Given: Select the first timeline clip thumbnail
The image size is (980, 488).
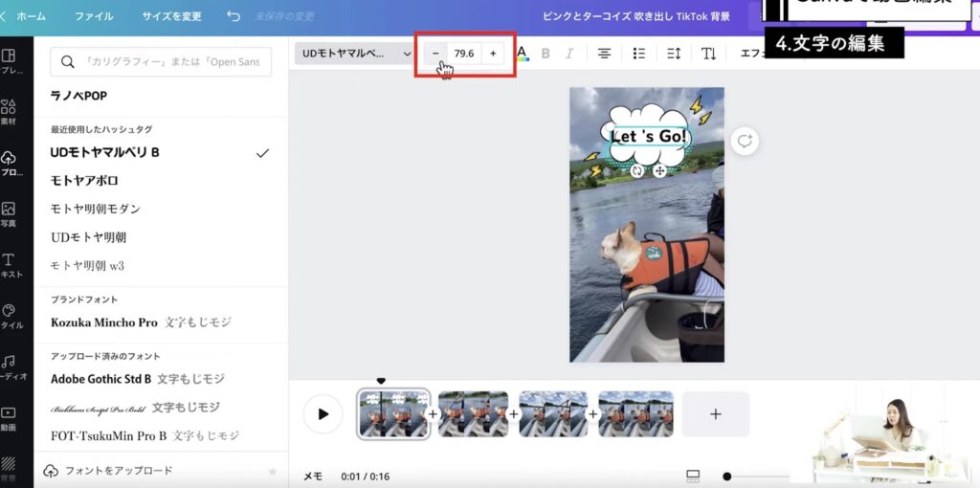Looking at the screenshot, I should pos(393,413).
